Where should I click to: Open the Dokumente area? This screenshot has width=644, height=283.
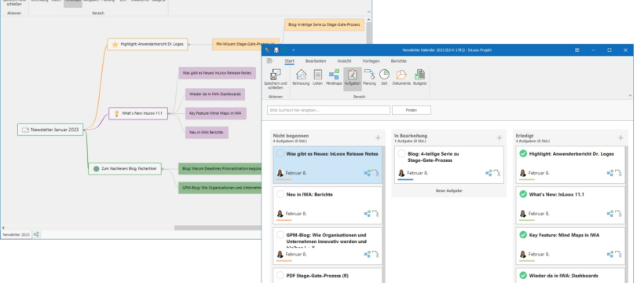coord(401,77)
